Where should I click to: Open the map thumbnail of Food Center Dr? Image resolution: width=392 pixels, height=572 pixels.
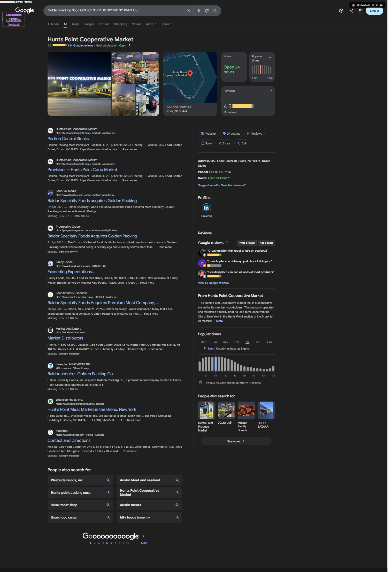point(190,77)
